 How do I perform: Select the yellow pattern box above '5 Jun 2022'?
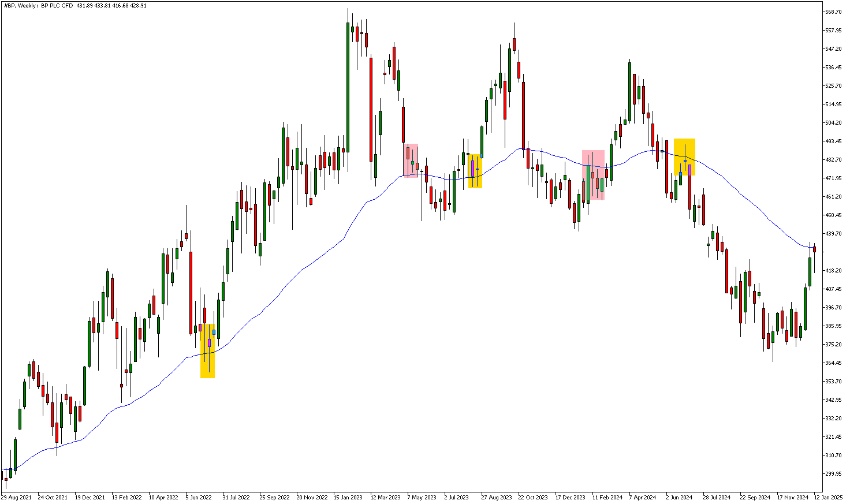click(x=207, y=351)
